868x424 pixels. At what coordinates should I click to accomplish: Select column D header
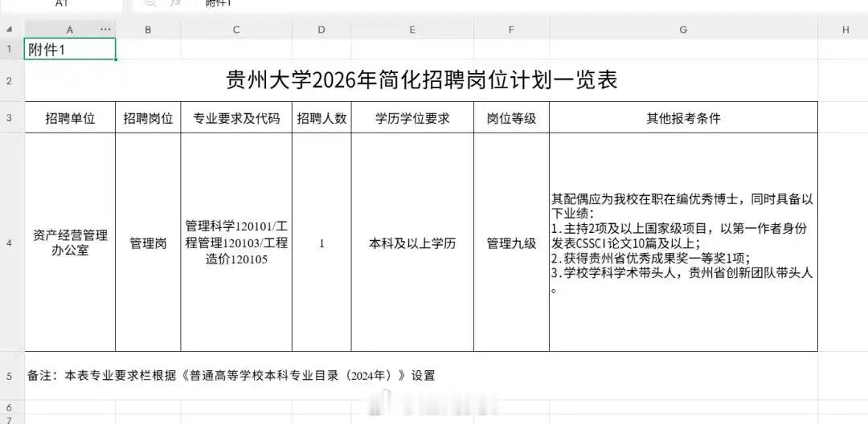[321, 30]
